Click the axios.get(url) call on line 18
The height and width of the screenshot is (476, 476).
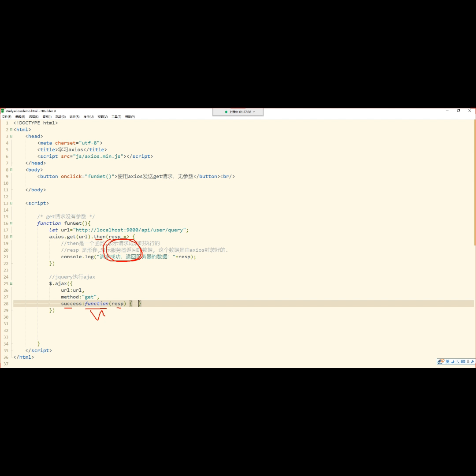coord(70,237)
